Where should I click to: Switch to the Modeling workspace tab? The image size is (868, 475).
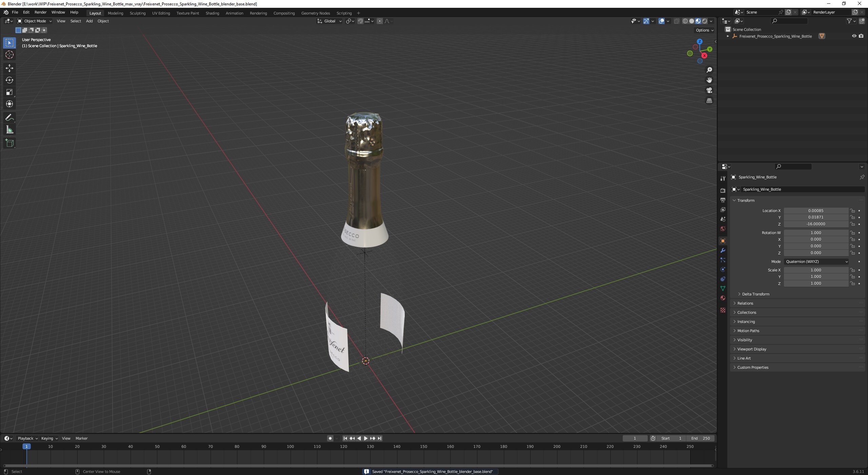coord(115,13)
